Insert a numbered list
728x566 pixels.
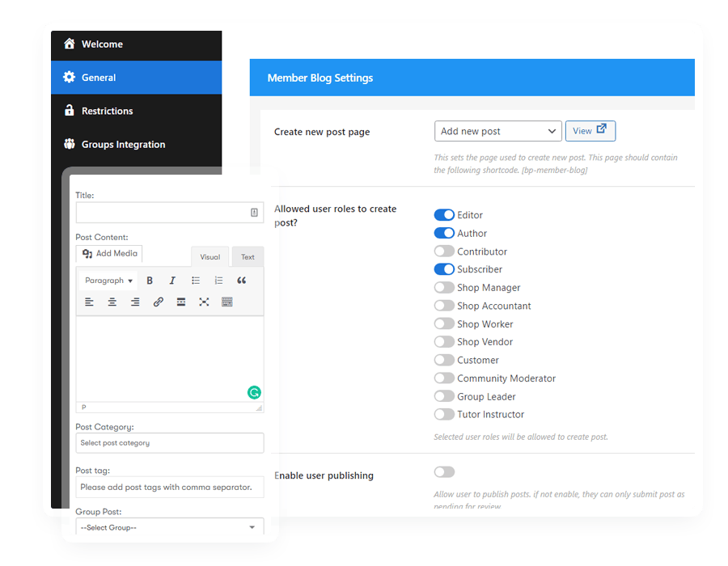click(218, 281)
